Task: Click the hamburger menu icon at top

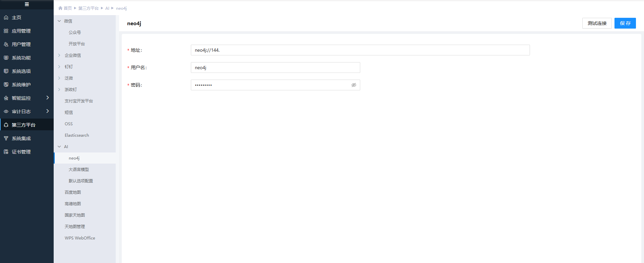Action: (27, 4)
